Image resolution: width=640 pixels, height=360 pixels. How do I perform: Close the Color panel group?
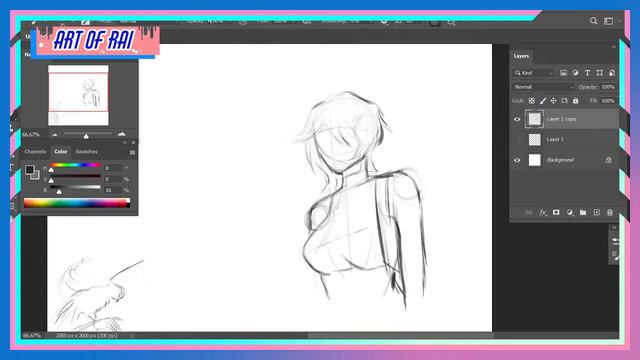(133, 142)
